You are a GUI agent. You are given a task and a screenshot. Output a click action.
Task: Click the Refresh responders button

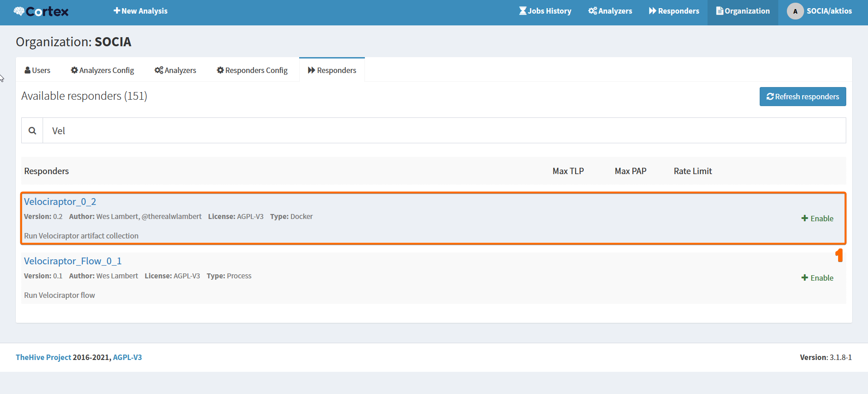pyautogui.click(x=803, y=97)
